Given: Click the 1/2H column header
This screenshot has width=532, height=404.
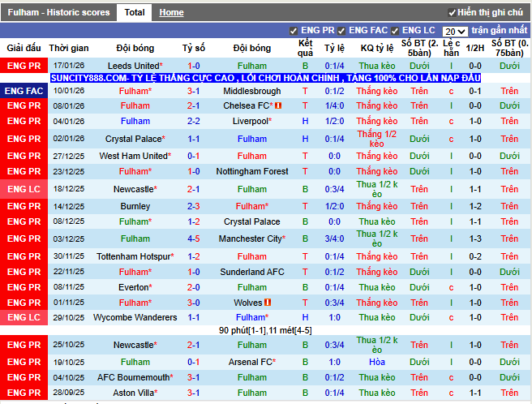Looking at the screenshot, I should pyautogui.click(x=475, y=48).
